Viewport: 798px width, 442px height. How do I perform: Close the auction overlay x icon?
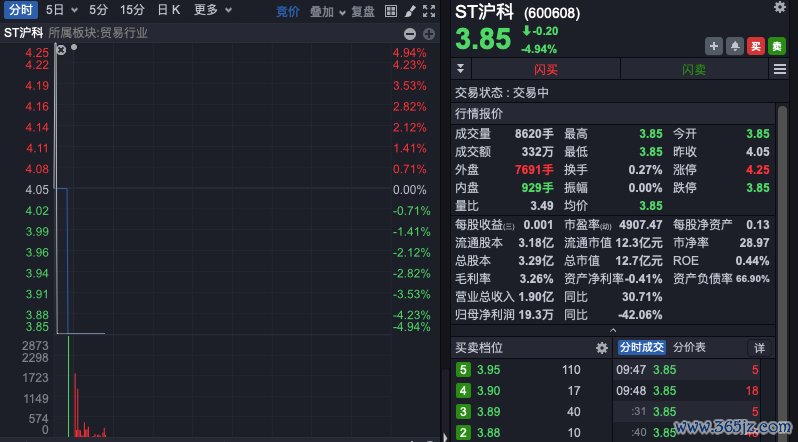[61, 50]
